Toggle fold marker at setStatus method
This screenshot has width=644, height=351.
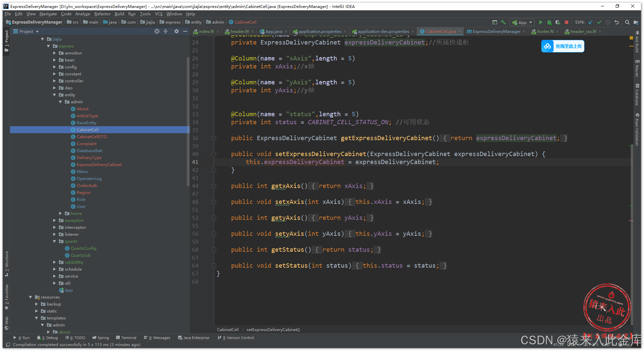pyautogui.click(x=214, y=266)
